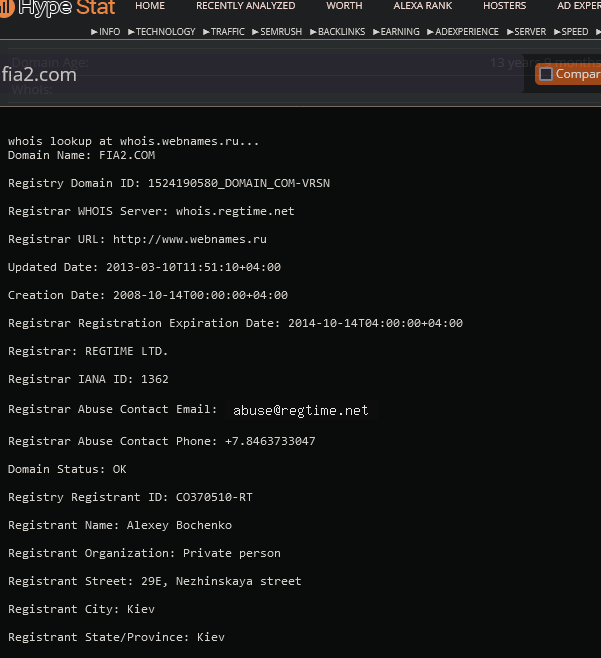The height and width of the screenshot is (658, 601).
Task: Open the HOSTERS menu item
Action: 504,6
